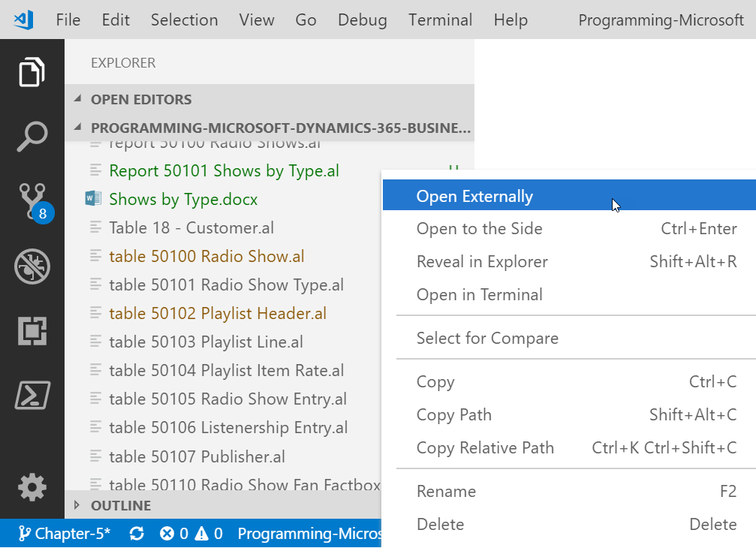The width and height of the screenshot is (756, 548).
Task: Select Report 50101 Shows by Type.al
Action: [223, 170]
